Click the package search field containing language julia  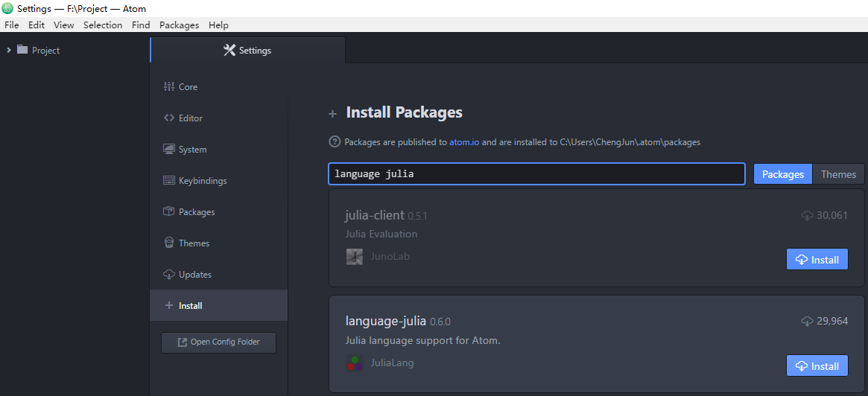537,173
